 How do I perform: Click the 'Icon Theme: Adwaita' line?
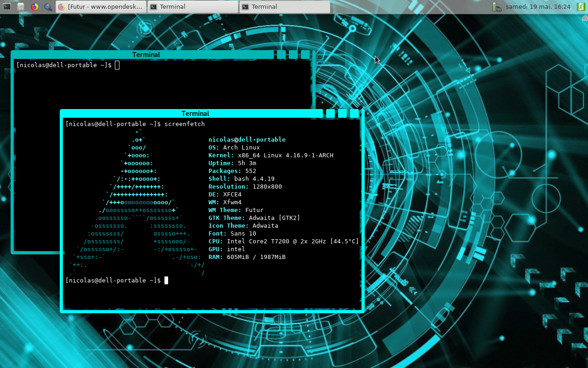[x=243, y=226]
